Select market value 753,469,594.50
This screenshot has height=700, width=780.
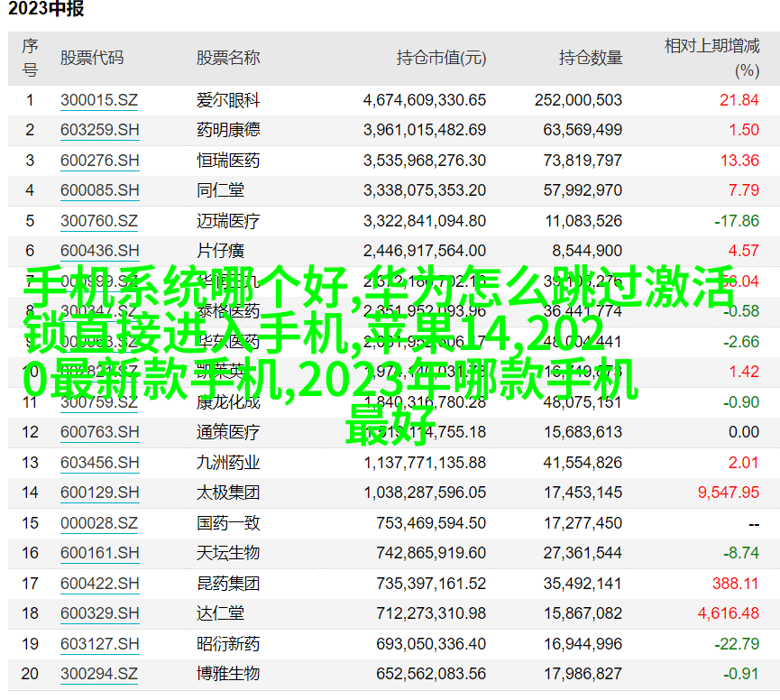click(431, 523)
